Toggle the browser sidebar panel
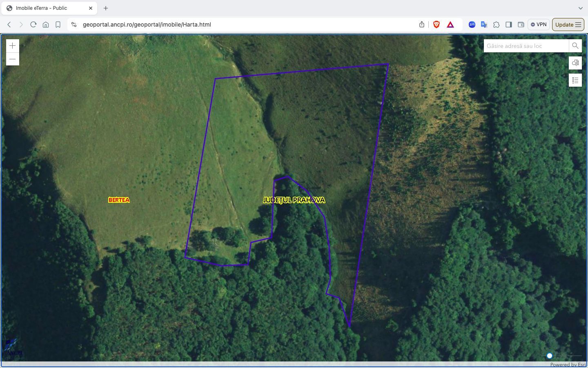 [x=509, y=25]
